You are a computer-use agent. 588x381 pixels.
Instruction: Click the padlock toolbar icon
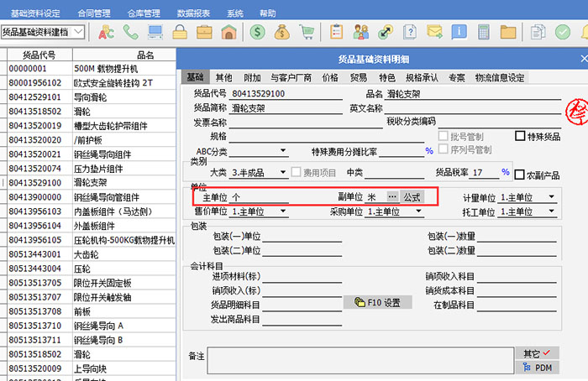point(180,32)
